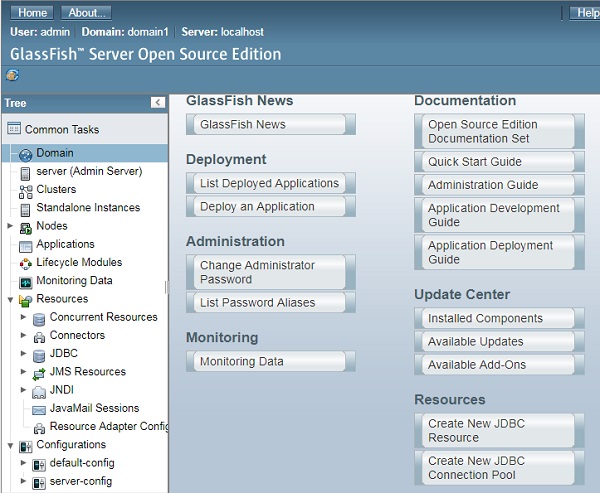The width and height of the screenshot is (600, 493).
Task: Click the Resources folder icon
Action: [25, 301]
